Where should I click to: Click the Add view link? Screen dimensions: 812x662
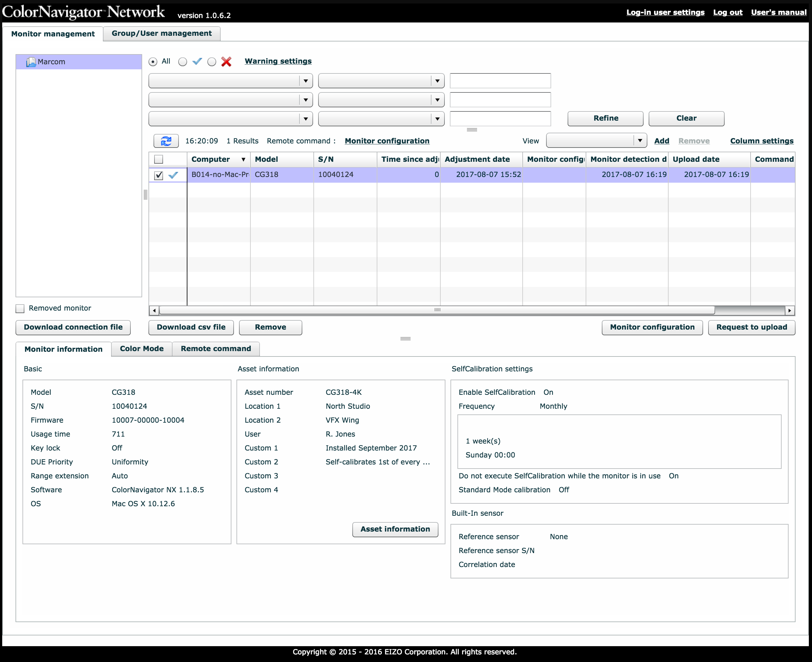coord(661,141)
